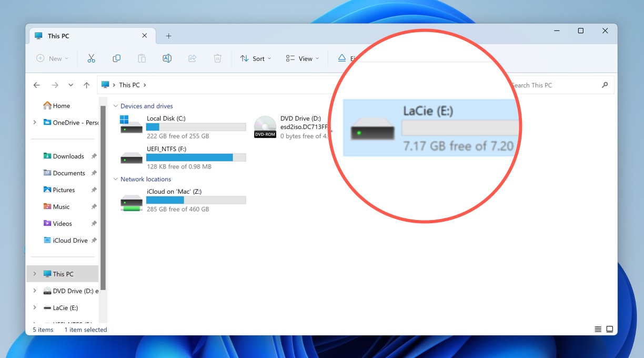Click '222 GB free of 255 GB' text
The image size is (644, 358).
[178, 136]
